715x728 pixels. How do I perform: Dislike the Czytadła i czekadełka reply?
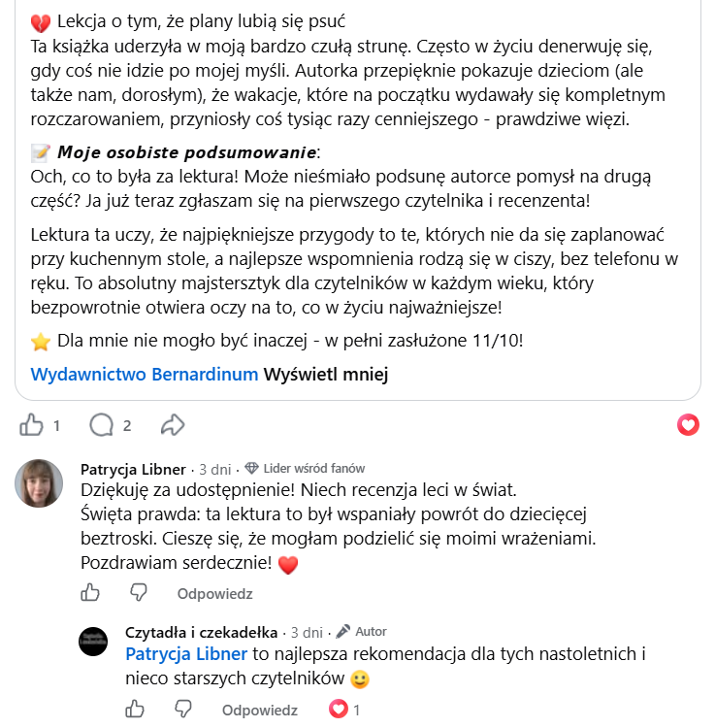(183, 710)
